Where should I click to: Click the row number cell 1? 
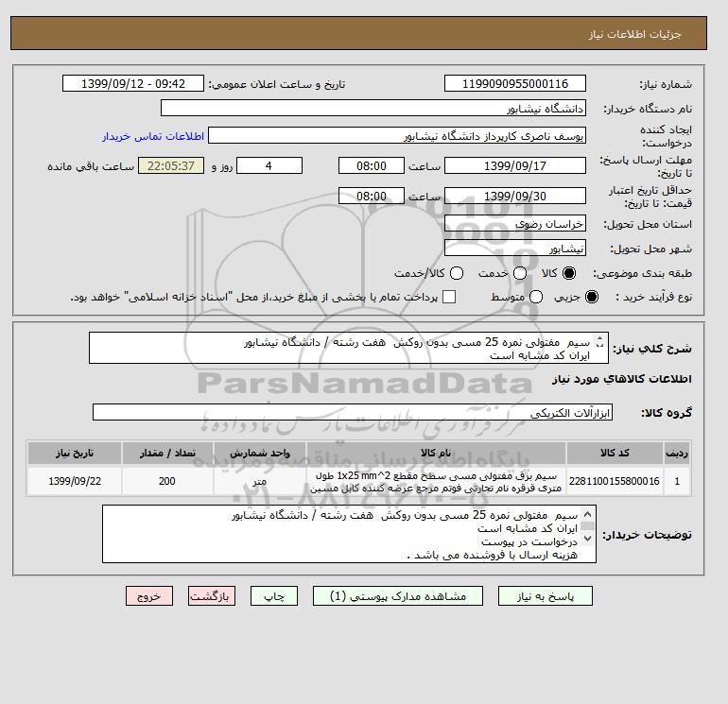(677, 481)
